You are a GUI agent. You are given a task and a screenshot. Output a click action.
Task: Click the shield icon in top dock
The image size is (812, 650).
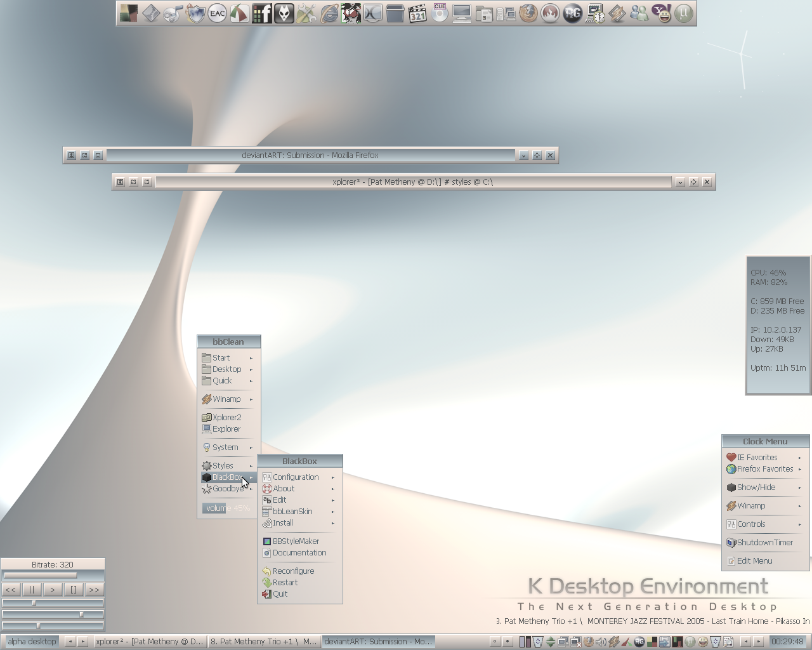click(195, 13)
